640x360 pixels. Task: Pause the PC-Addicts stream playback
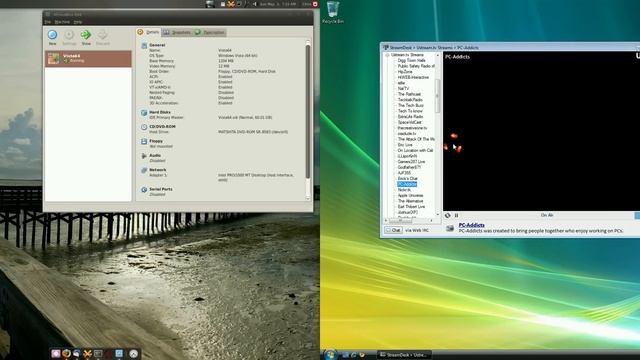click(456, 216)
